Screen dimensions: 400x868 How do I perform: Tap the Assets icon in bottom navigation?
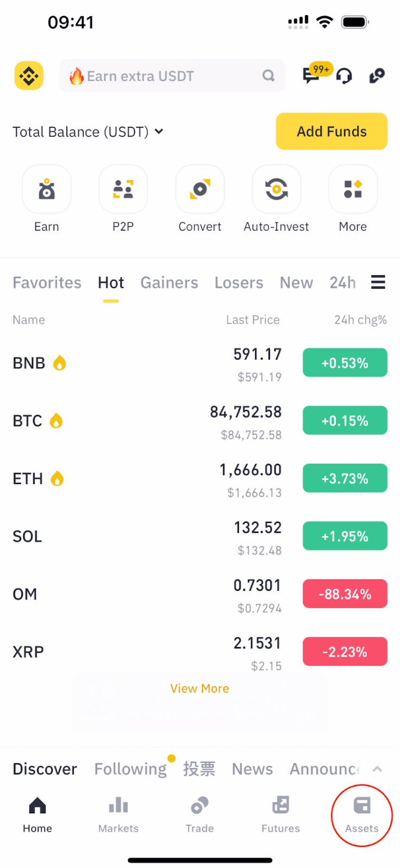click(x=361, y=814)
